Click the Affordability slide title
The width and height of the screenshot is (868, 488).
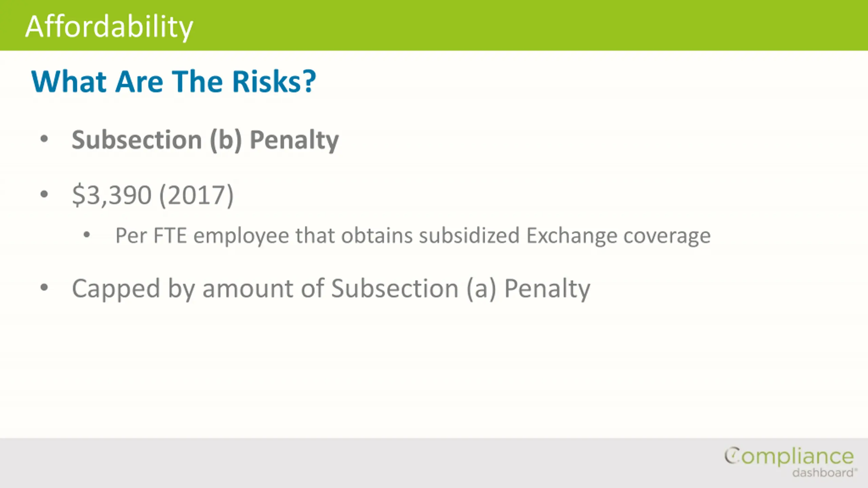(109, 27)
